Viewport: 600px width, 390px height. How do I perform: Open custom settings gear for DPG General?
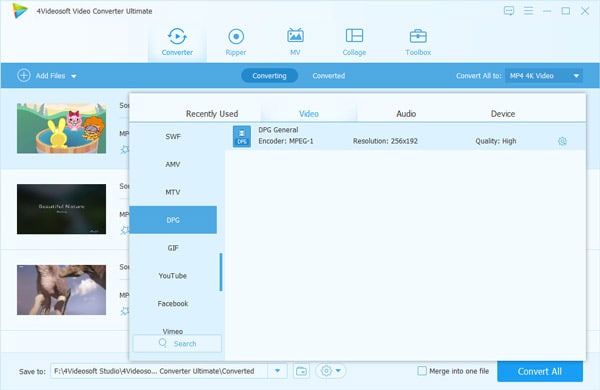click(x=562, y=141)
